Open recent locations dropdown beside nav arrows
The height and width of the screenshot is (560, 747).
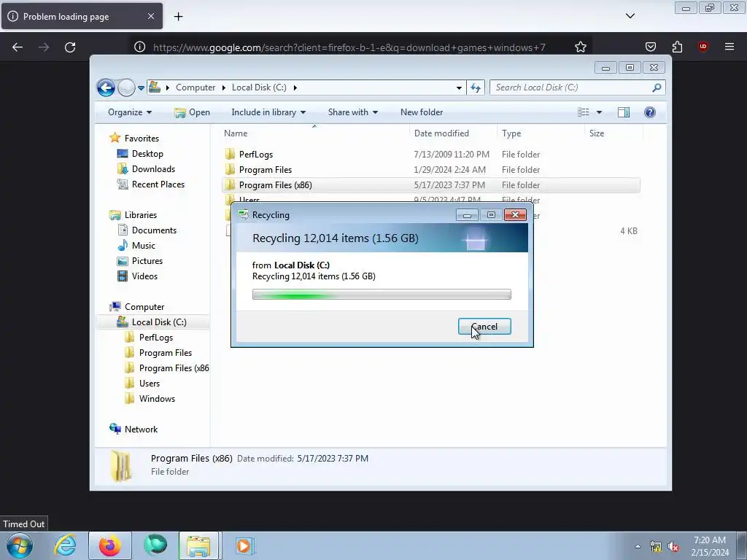(141, 87)
